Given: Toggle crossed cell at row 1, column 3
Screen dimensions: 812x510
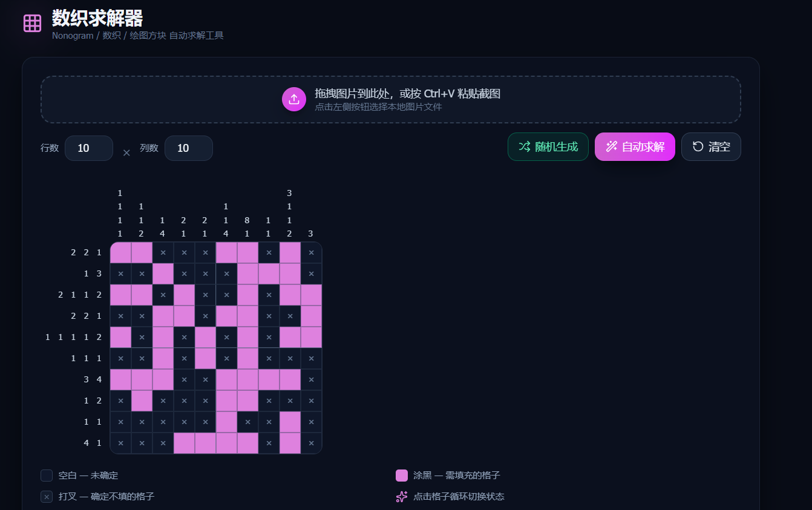Looking at the screenshot, I should click(x=163, y=252).
